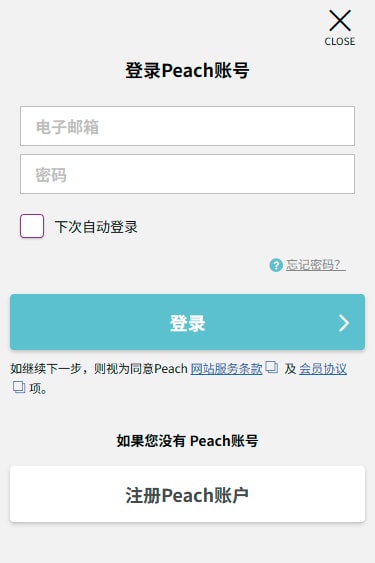Focus the 密码 password input field
375x563 pixels.
[x=188, y=174]
